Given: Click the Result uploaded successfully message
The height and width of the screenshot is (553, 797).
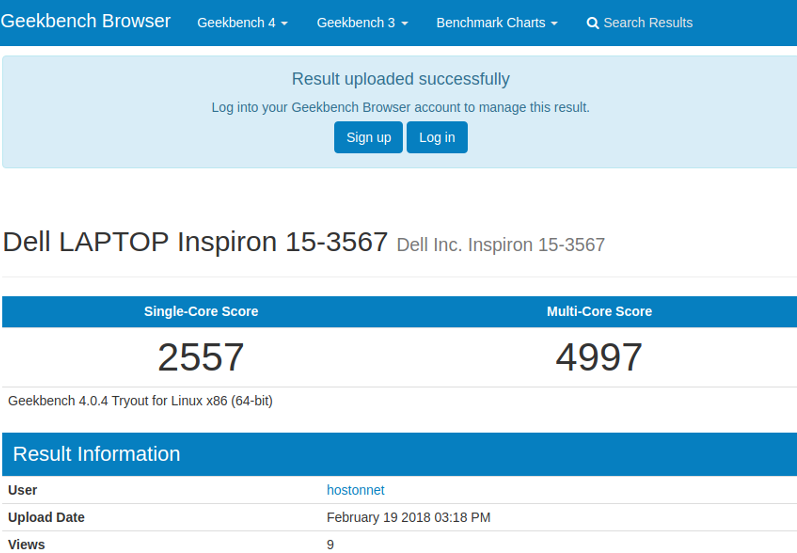Looking at the screenshot, I should click(401, 79).
